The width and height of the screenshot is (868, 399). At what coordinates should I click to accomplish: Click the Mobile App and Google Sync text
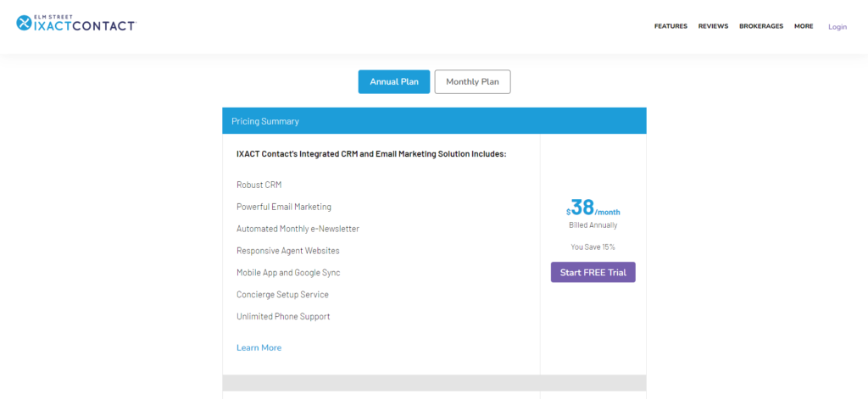[288, 273]
